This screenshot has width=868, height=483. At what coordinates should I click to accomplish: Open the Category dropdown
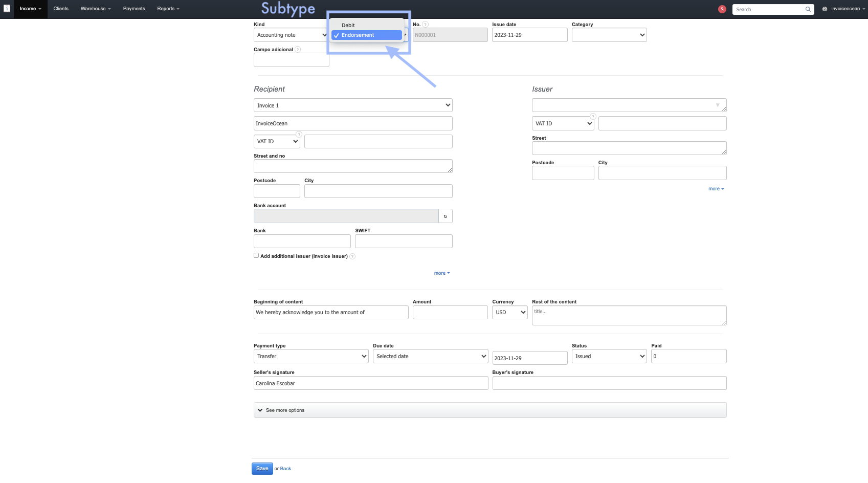pos(609,35)
